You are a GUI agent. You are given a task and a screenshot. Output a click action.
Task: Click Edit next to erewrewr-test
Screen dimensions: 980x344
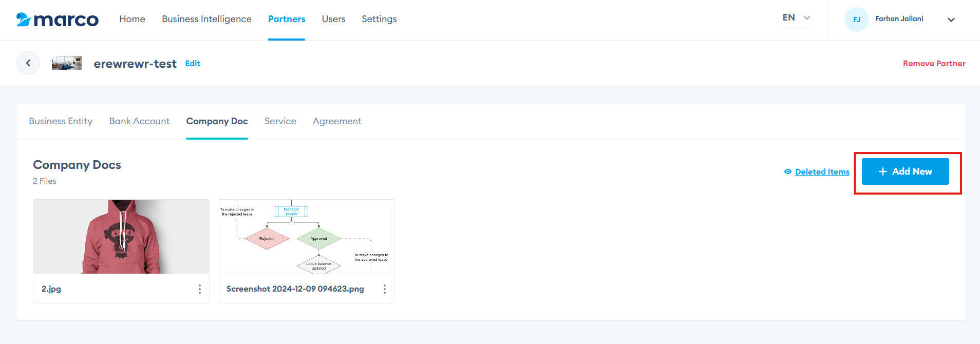point(193,64)
